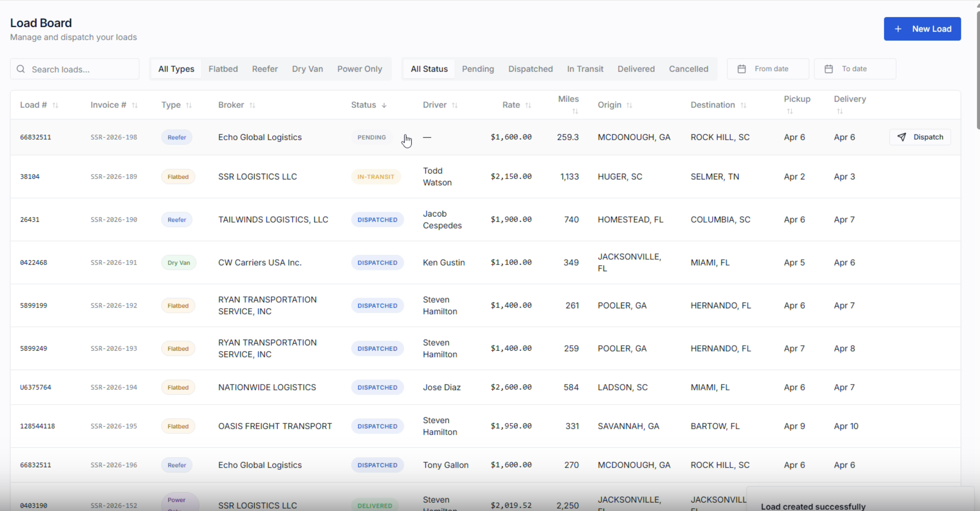This screenshot has width=980, height=511.
Task: Click the search magnifier icon
Action: (x=21, y=69)
